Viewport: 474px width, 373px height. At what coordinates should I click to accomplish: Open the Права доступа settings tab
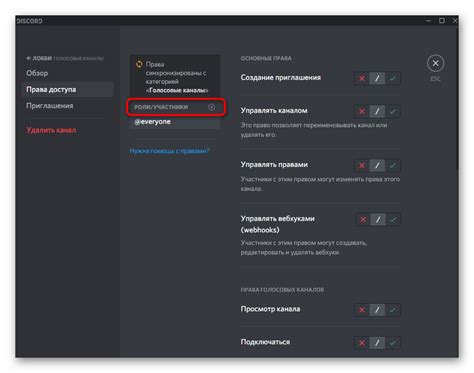(x=68, y=89)
